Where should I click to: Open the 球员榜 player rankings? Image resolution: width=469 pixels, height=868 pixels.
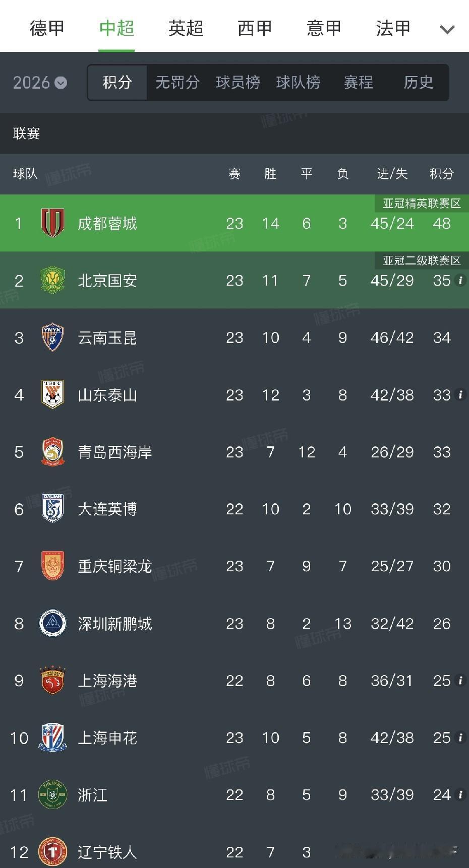(x=238, y=82)
